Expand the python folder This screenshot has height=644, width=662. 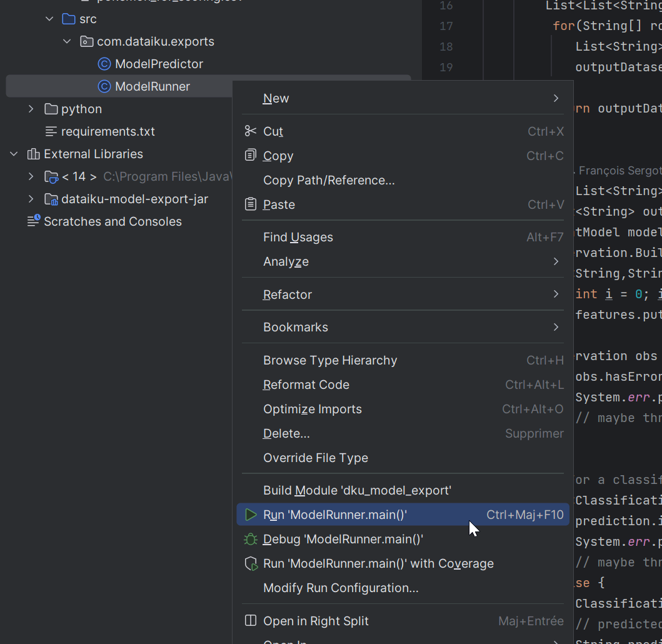coord(31,109)
